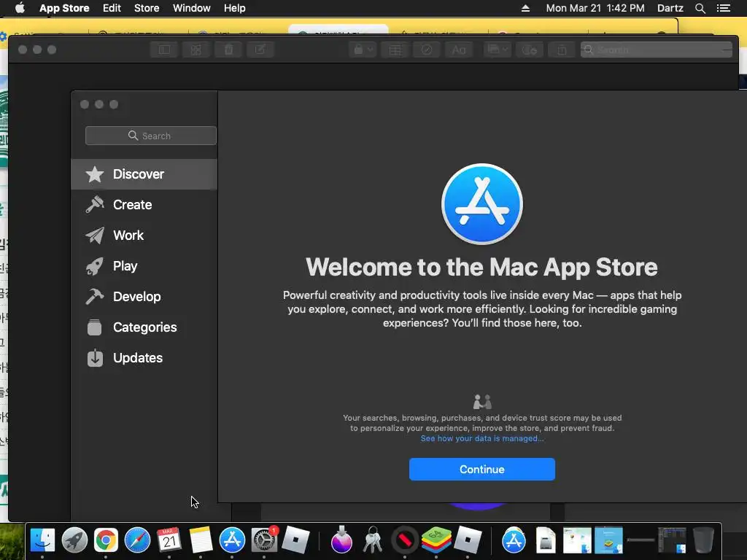Screen dimensions: 747x560
Task: Click the new note compose button in Notes toolbar
Action: pyautogui.click(x=260, y=50)
